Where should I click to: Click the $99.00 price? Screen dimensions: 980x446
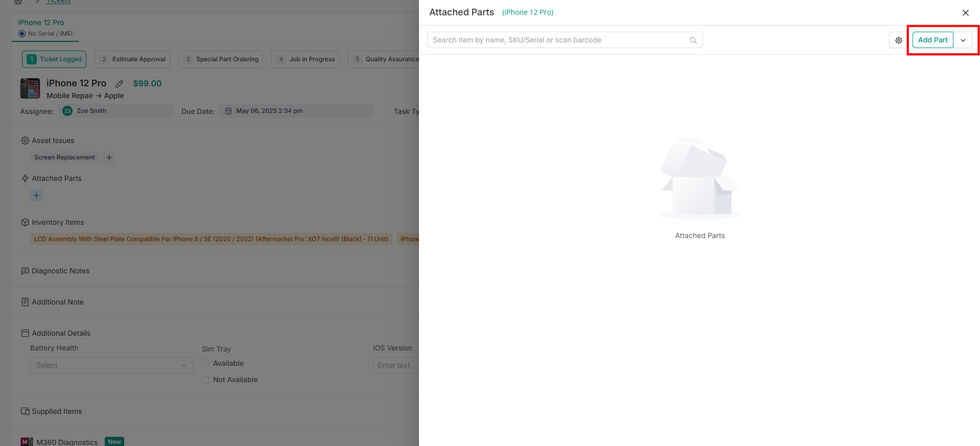coord(147,83)
